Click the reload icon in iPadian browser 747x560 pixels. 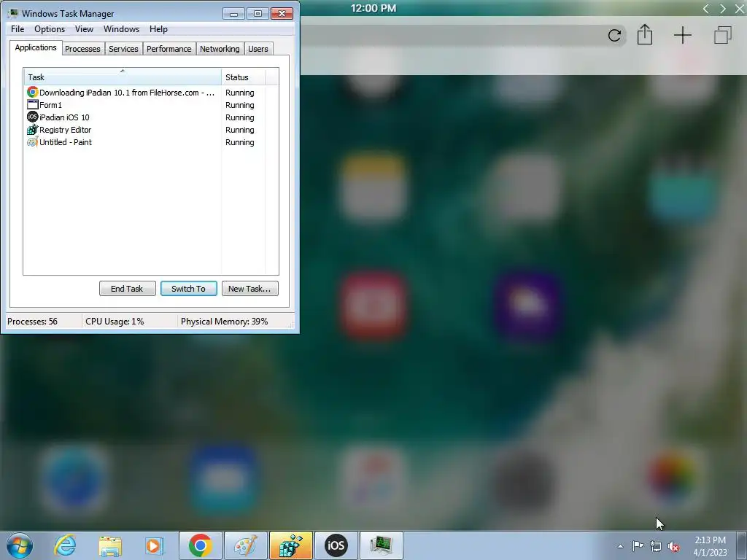click(614, 35)
